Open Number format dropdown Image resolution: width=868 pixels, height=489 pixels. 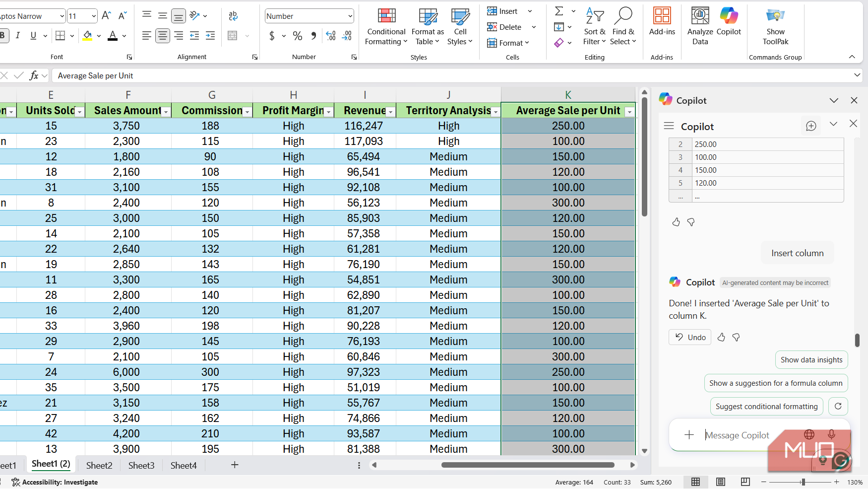[x=350, y=16]
